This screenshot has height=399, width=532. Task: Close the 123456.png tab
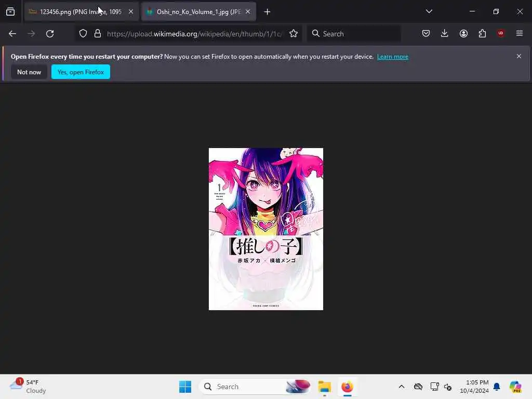(x=130, y=11)
